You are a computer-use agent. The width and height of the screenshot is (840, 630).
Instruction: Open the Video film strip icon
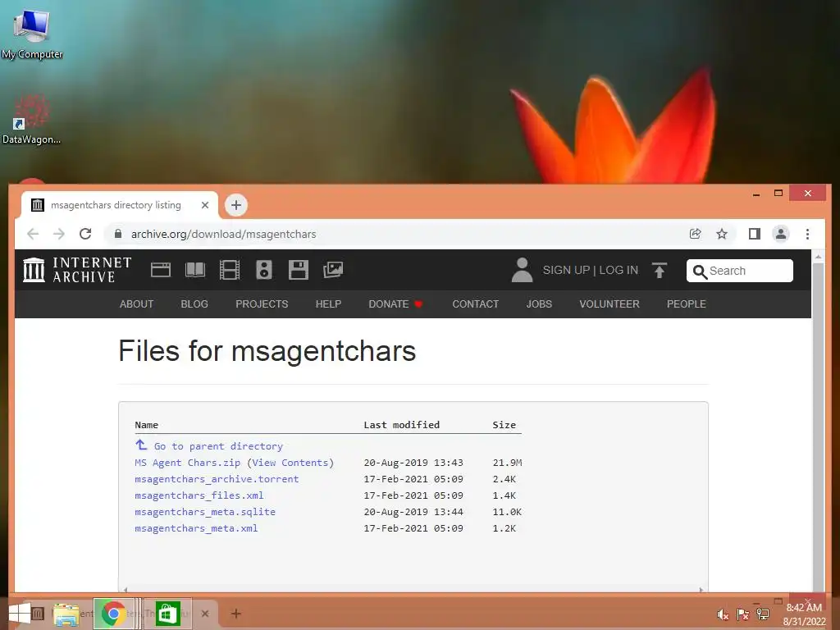pos(230,269)
